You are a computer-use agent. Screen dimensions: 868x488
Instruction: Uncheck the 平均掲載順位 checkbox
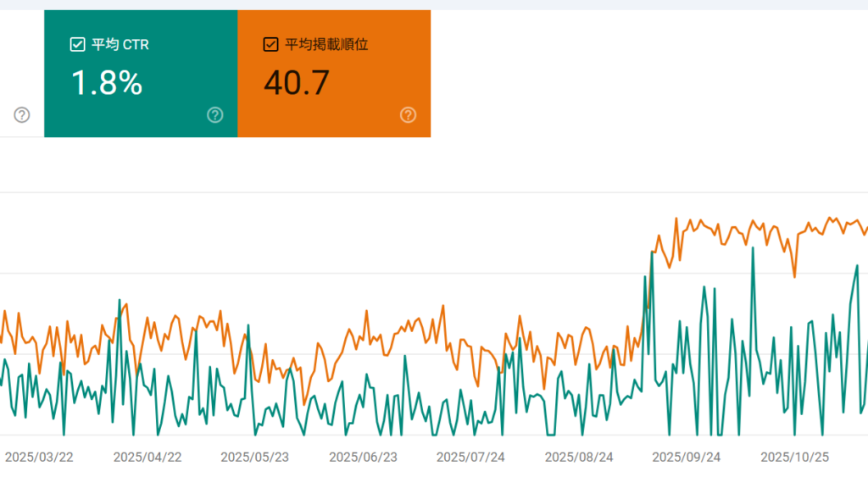tap(270, 44)
